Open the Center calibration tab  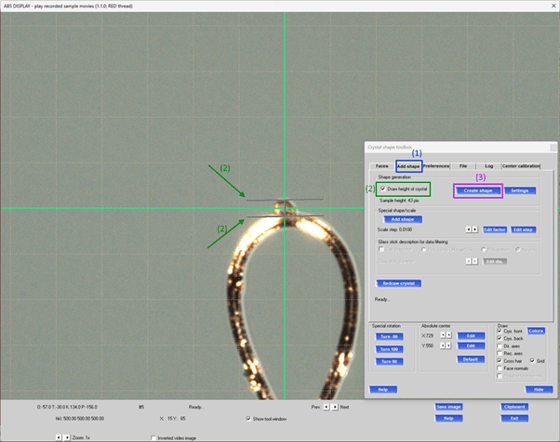(x=521, y=166)
